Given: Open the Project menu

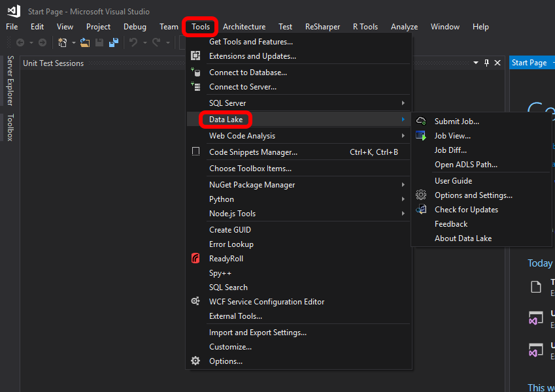Looking at the screenshot, I should click(x=99, y=27).
